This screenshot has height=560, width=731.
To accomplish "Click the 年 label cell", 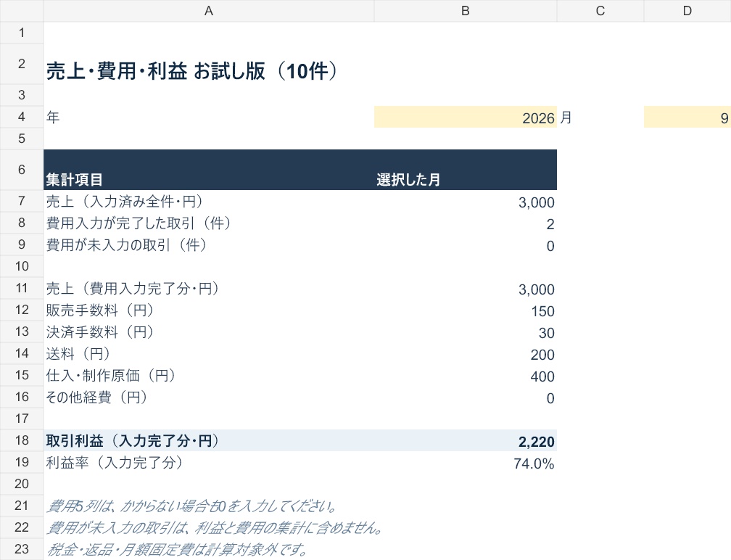I will click(x=208, y=117).
